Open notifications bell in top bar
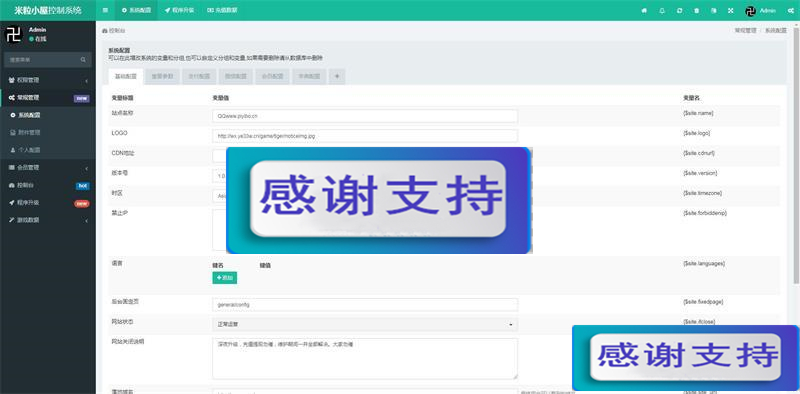 pos(662,10)
